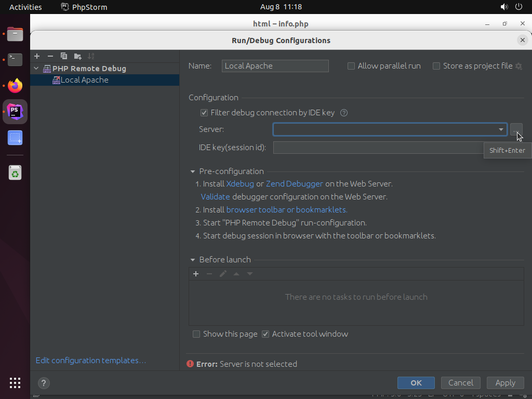Click the Apply button
Viewport: 532px width, 399px height.
[505, 383]
